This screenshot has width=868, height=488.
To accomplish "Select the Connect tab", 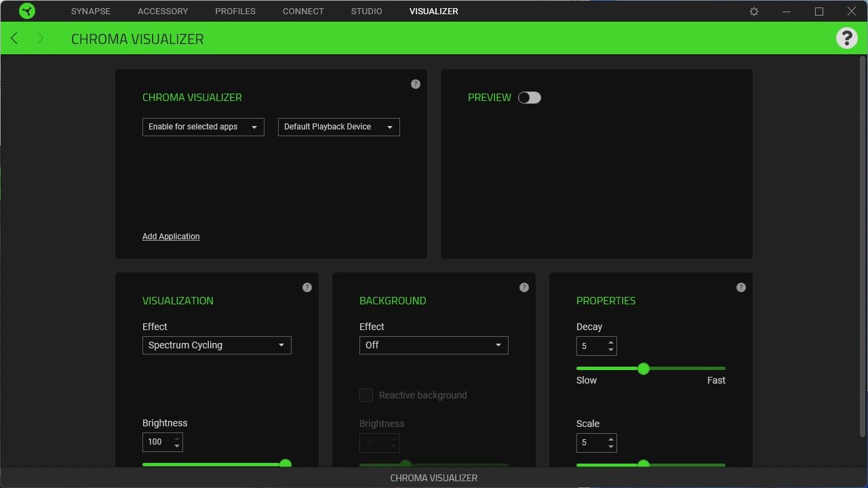I will tap(303, 12).
